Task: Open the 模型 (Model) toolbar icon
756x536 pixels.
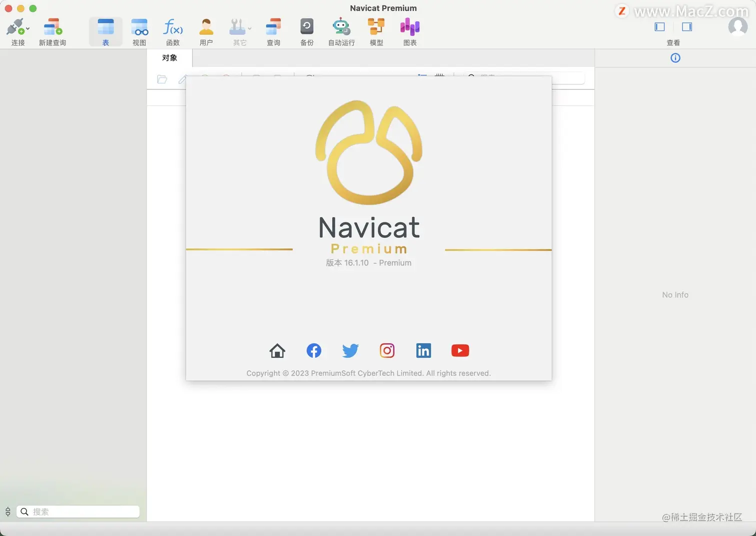Action: coord(376,26)
